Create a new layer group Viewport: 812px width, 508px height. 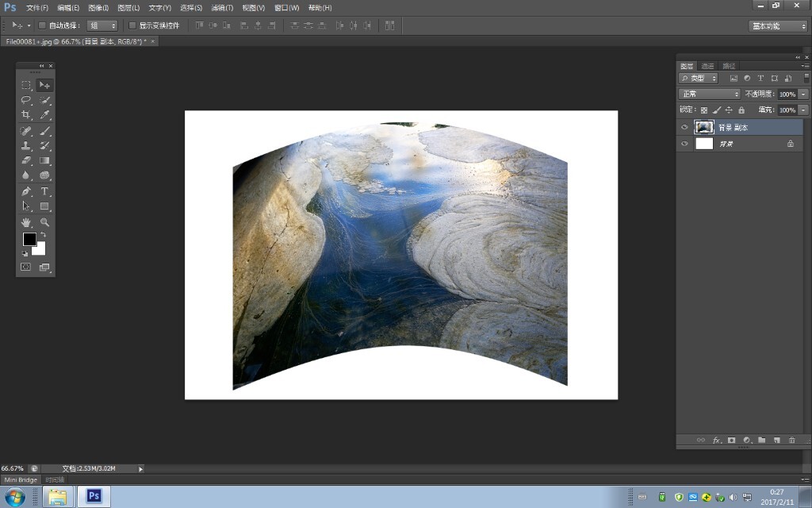[762, 440]
